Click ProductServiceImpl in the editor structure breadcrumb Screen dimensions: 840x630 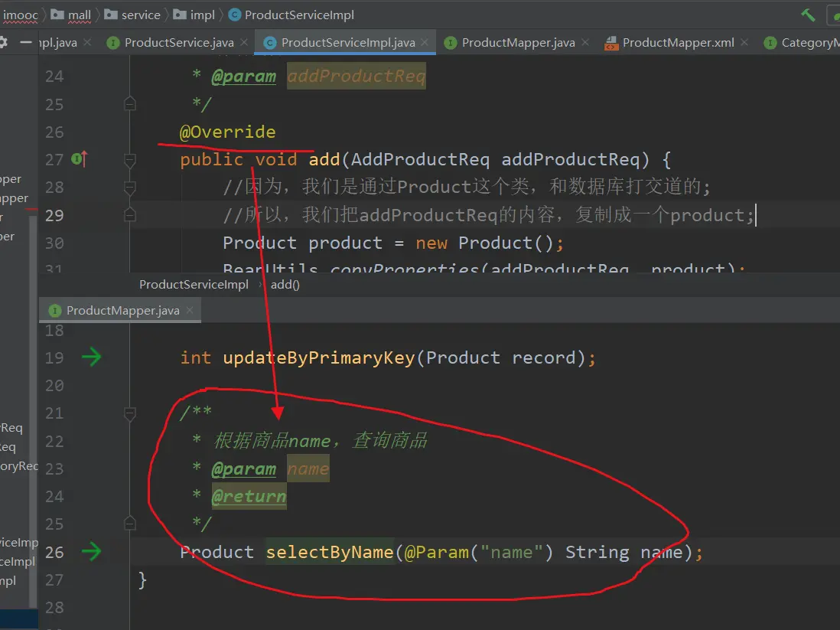[x=194, y=285]
